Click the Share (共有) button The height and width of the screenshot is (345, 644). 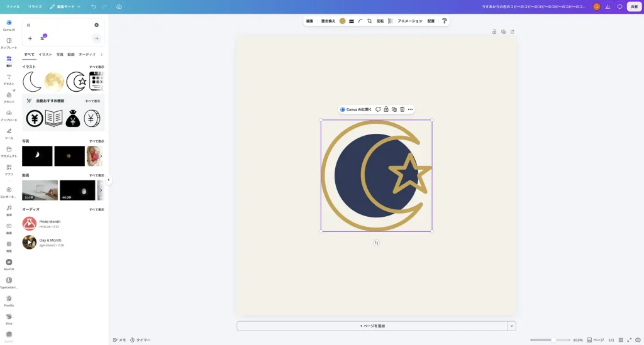[x=634, y=6]
